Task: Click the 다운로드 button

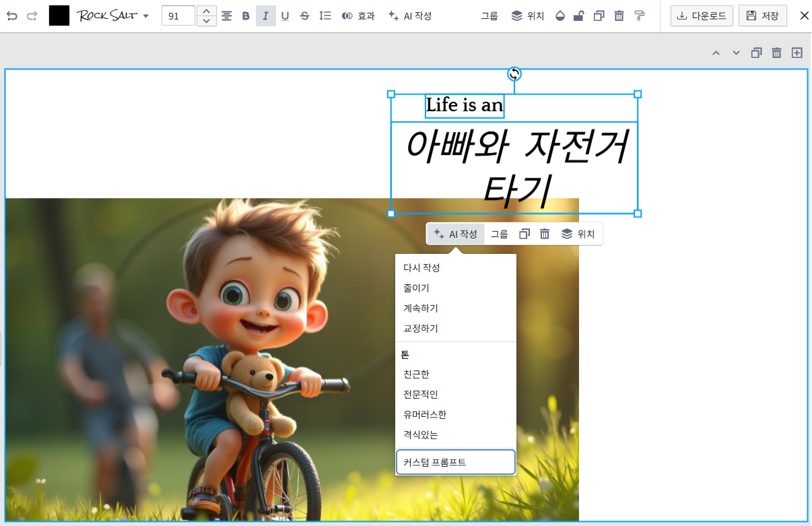Action: click(702, 15)
